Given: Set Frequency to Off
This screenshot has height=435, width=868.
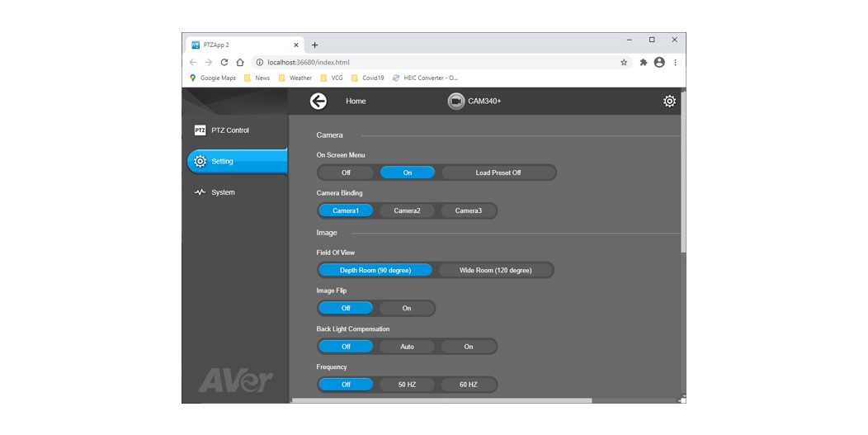Looking at the screenshot, I should [x=346, y=385].
